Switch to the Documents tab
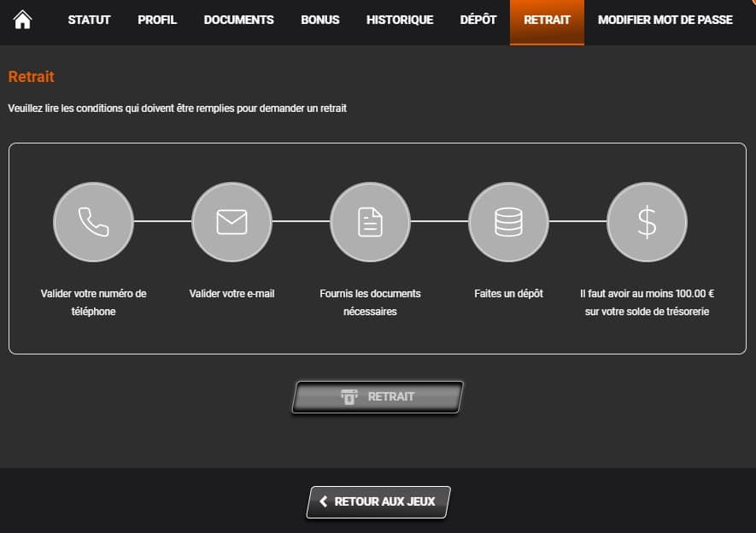The image size is (756, 533). [x=238, y=20]
